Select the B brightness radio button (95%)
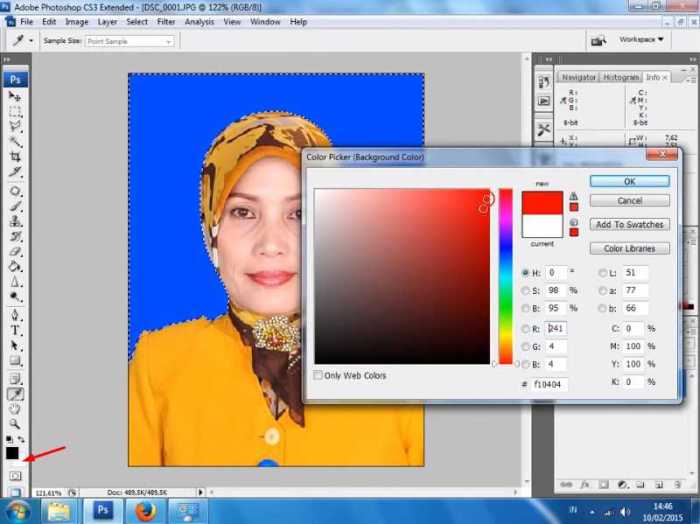The image size is (700, 524). click(x=525, y=308)
